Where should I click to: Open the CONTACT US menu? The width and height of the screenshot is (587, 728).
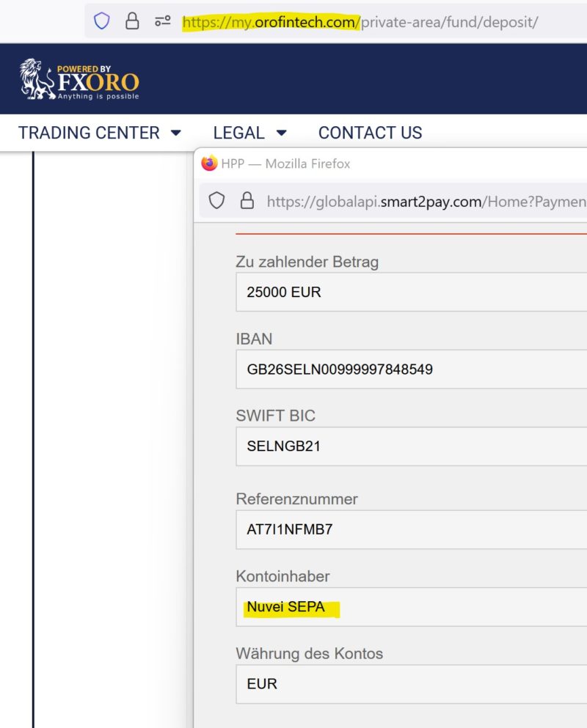[x=370, y=133]
